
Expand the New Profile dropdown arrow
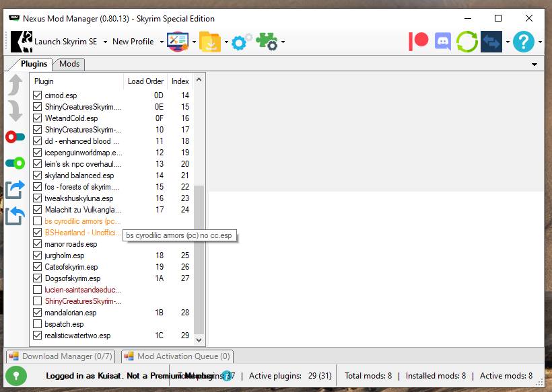(162, 42)
